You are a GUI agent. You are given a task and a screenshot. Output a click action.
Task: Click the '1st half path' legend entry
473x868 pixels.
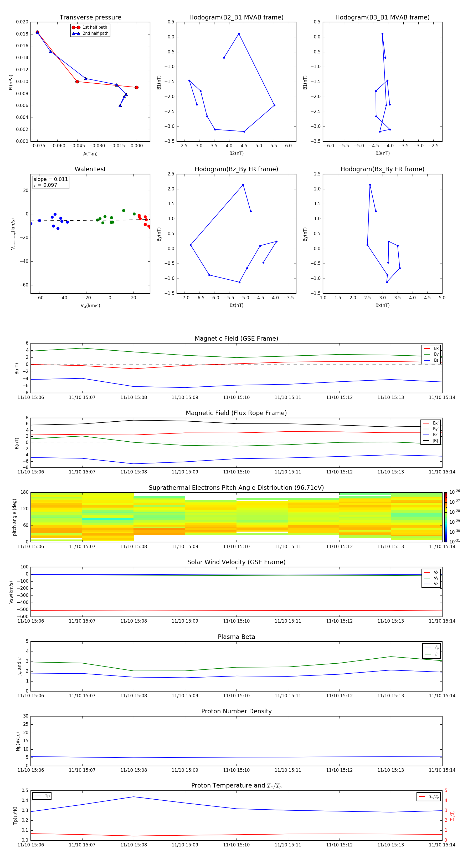[90, 27]
